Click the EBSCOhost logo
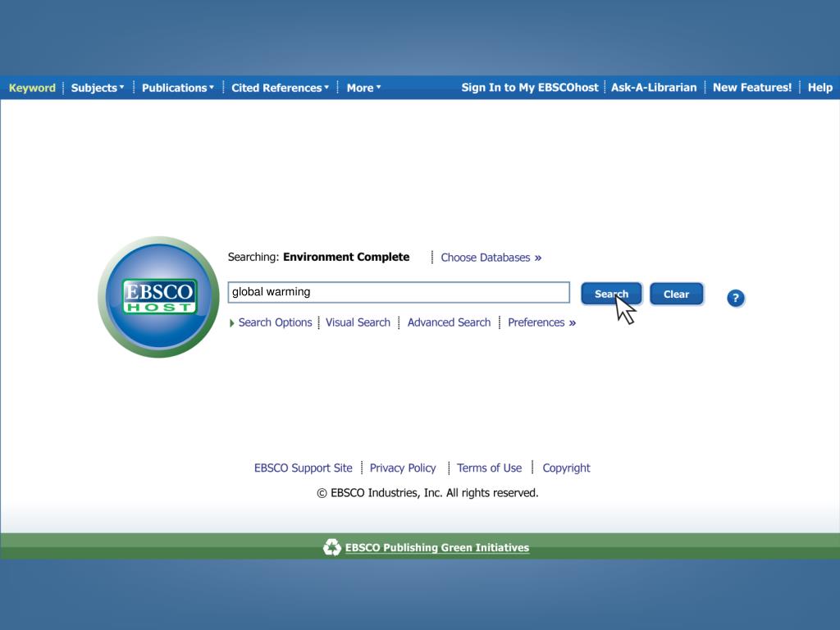Screen dimensions: 840x630 158,297
